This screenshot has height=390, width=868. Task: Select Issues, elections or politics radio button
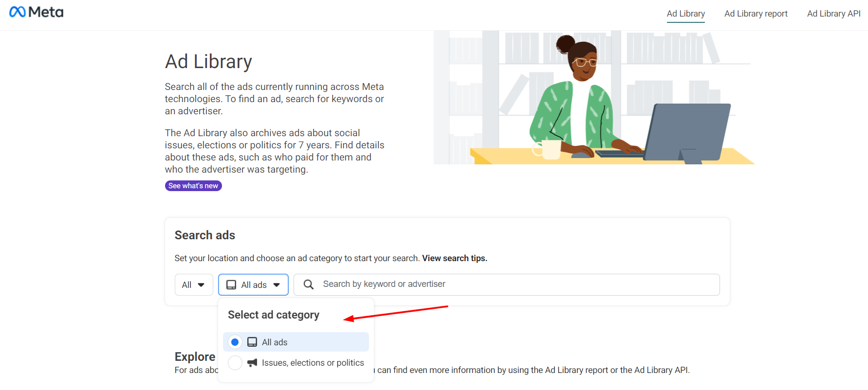[x=235, y=363]
